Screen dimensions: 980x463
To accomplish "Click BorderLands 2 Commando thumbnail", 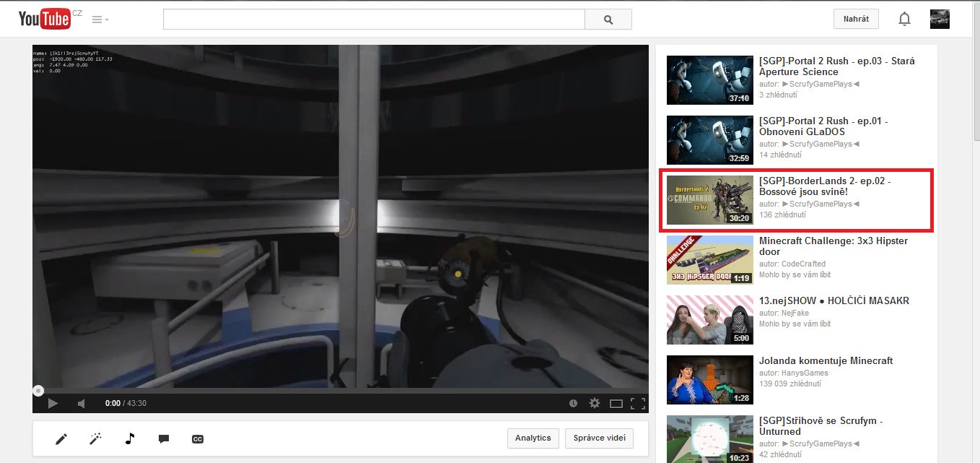I will click(x=710, y=200).
